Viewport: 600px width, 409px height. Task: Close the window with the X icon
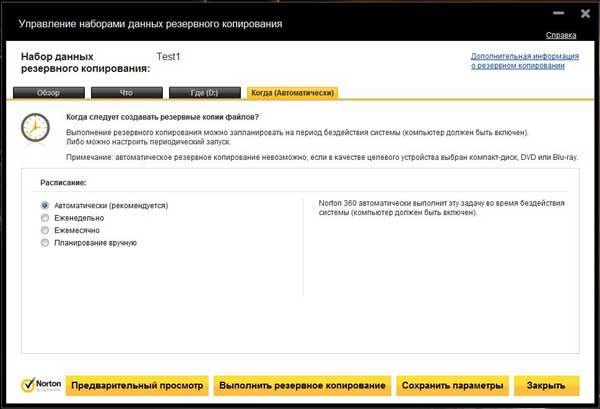(x=585, y=14)
